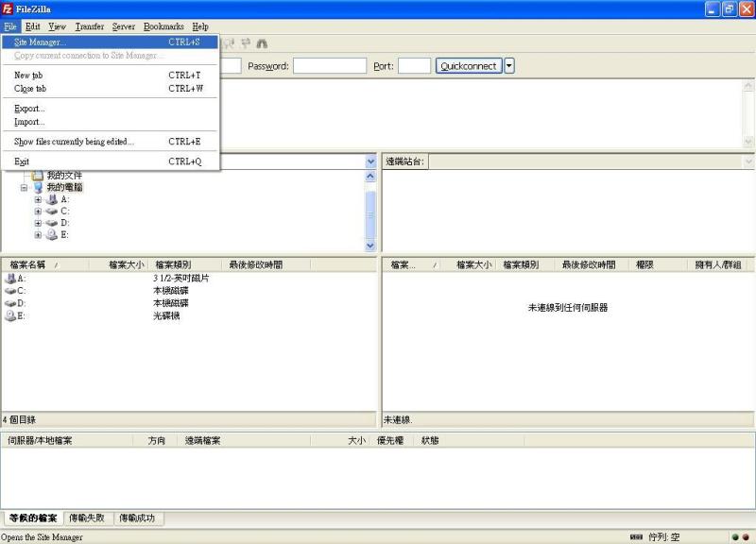Image resolution: width=756 pixels, height=544 pixels.
Task: Open the Bookmarks menu
Action: pyautogui.click(x=163, y=26)
